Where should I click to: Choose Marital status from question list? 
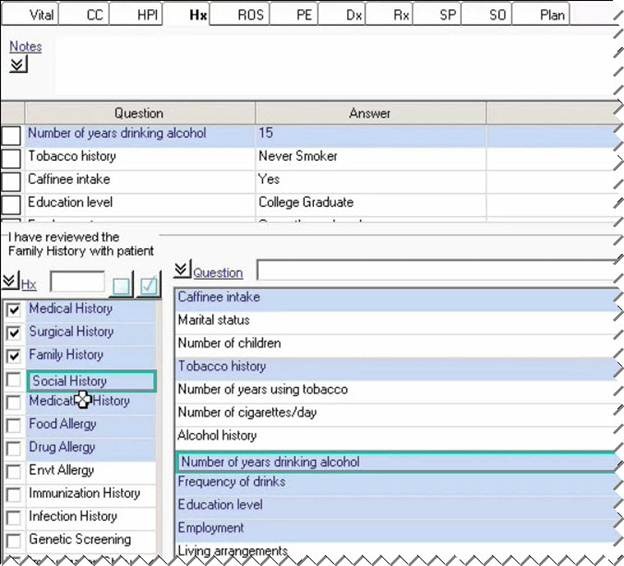pos(214,320)
